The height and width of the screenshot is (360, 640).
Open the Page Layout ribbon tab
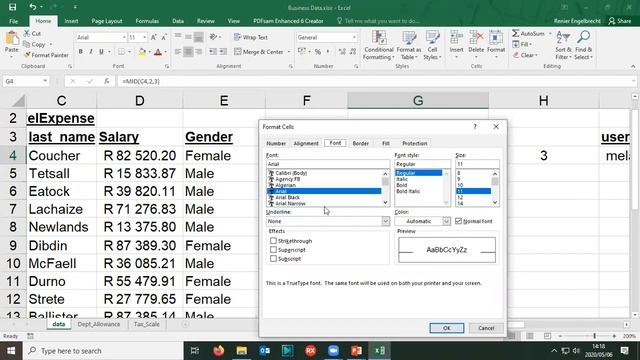coord(107,21)
